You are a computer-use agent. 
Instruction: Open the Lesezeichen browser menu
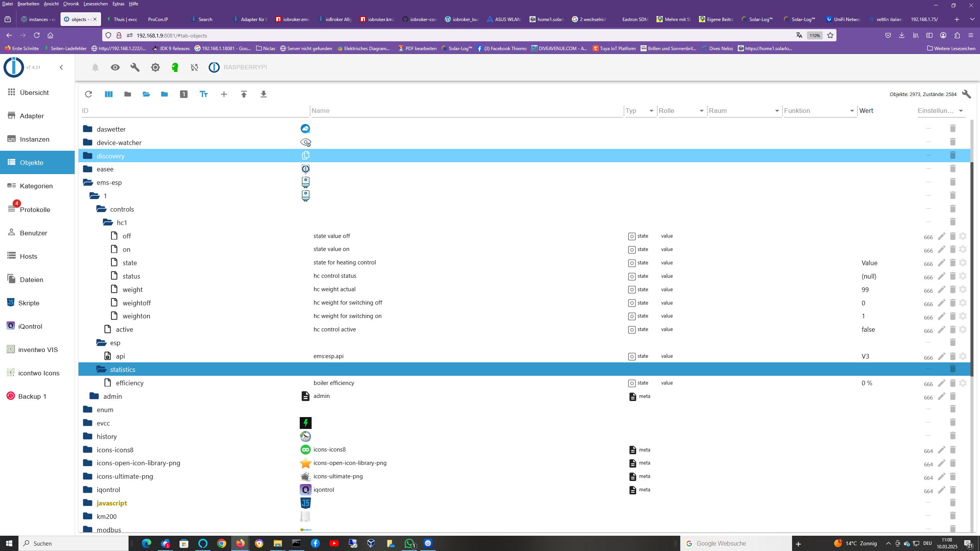tap(95, 4)
